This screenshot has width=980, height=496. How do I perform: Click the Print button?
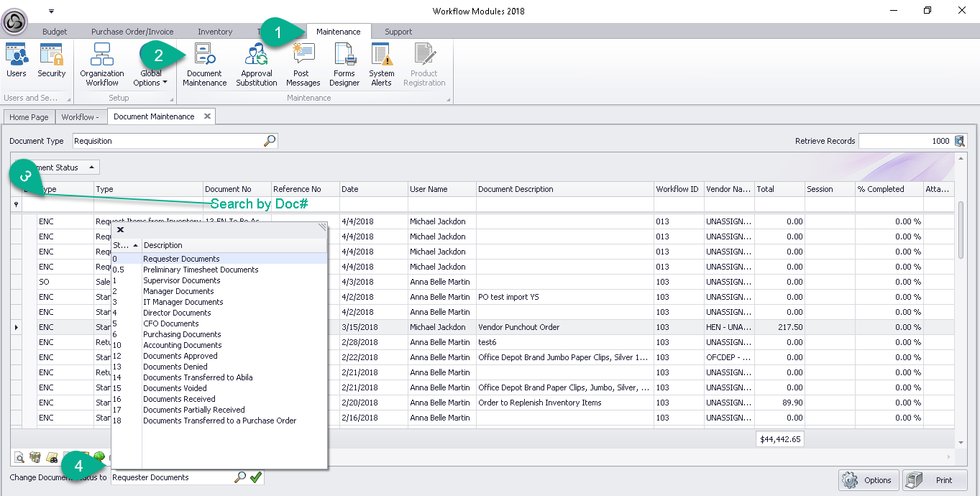point(935,480)
